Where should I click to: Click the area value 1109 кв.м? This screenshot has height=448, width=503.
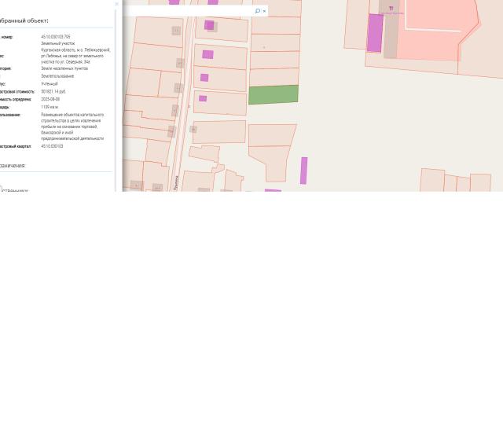50,107
